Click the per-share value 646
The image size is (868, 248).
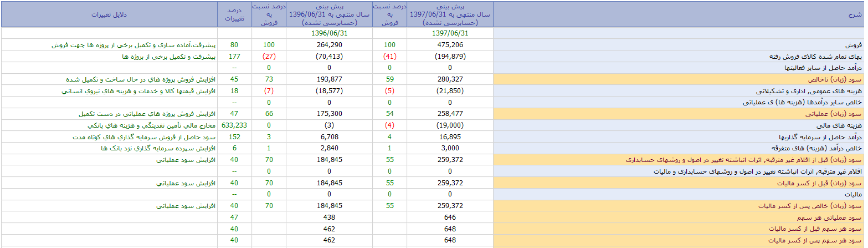450,217
